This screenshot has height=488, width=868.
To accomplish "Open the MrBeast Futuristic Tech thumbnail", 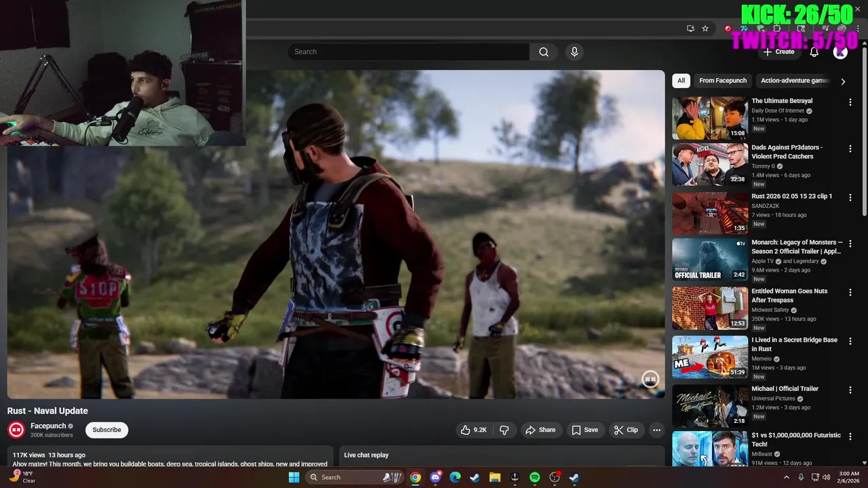I will click(710, 449).
